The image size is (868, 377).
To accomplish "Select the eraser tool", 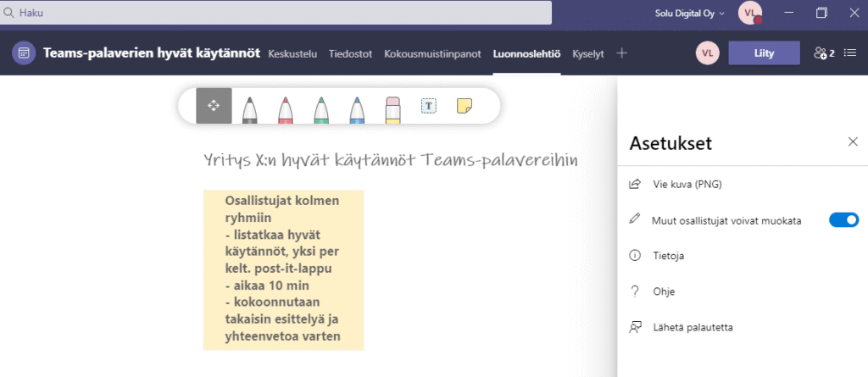I will [392, 108].
